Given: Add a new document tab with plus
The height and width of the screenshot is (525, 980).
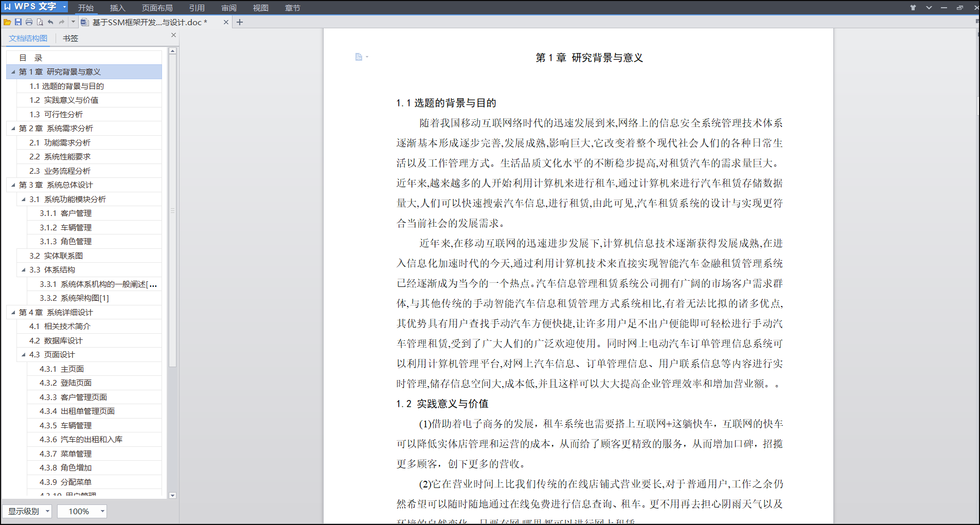Looking at the screenshot, I should click(240, 22).
